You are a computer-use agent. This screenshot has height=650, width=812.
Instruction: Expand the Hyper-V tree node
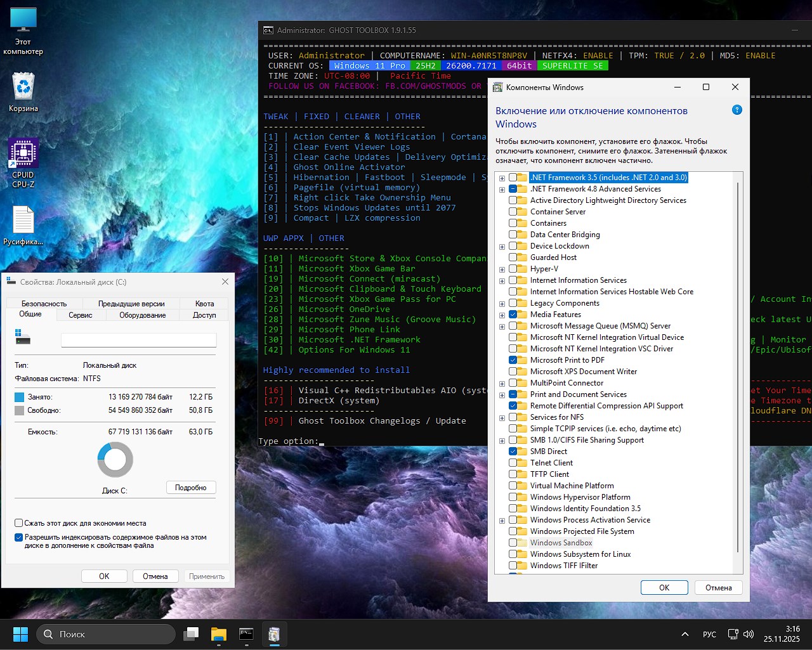coord(502,268)
